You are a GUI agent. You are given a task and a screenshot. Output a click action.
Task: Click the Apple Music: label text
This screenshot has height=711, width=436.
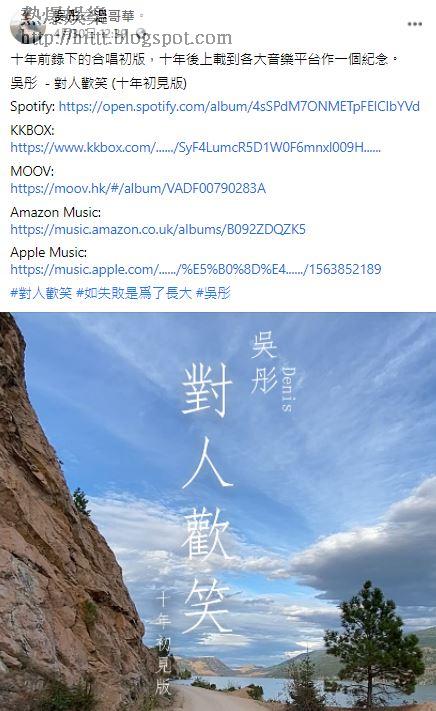point(48,253)
